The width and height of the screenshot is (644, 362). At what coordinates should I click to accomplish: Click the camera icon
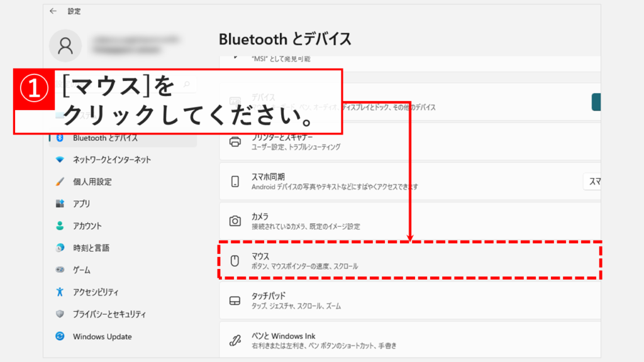[x=235, y=221]
